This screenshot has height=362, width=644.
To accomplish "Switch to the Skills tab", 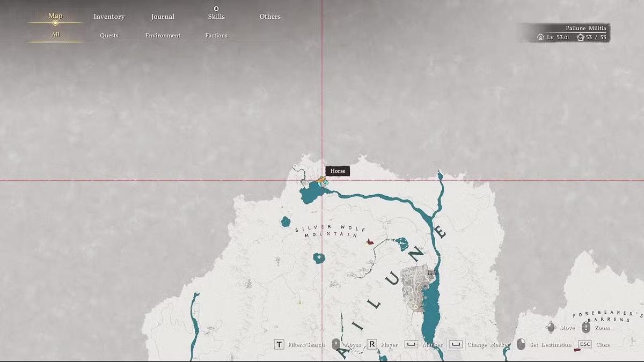I will point(216,17).
